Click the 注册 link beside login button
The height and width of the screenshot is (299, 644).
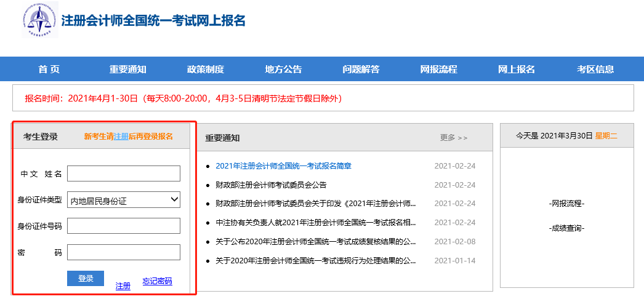click(x=123, y=286)
